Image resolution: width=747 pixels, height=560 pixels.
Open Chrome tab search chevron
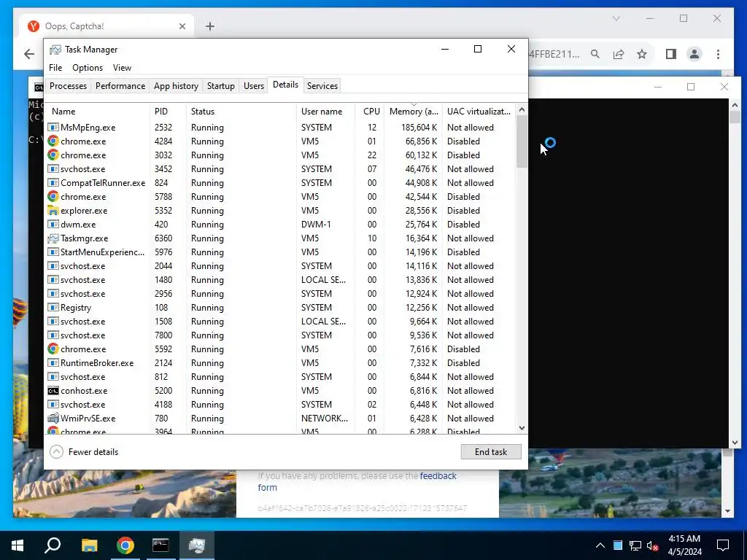pos(616,18)
